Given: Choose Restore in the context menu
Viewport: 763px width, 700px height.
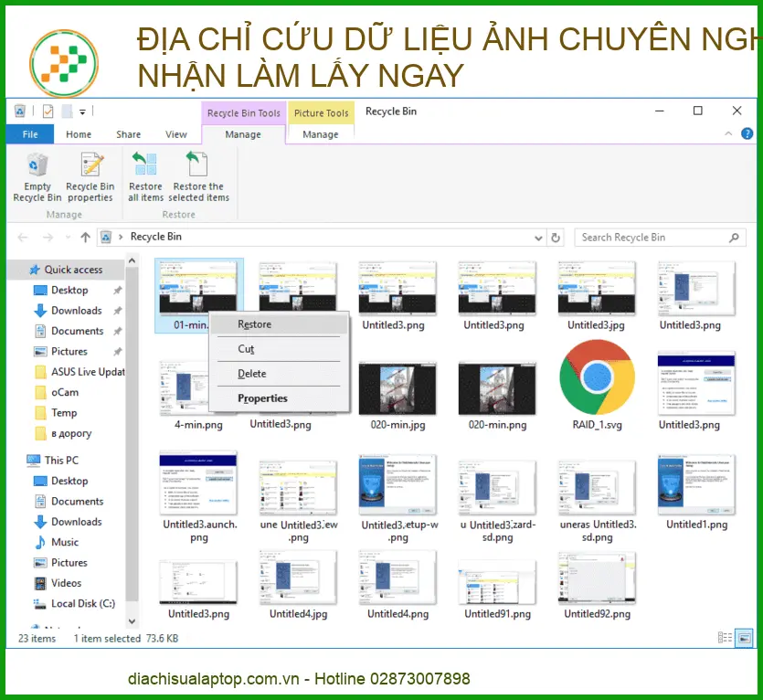Looking at the screenshot, I should [x=254, y=324].
